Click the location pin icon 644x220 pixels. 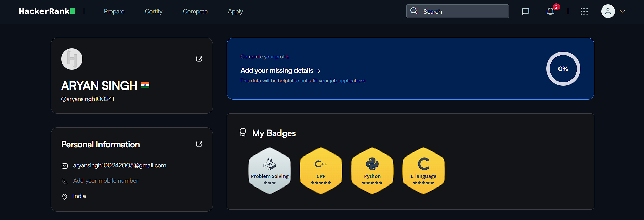click(65, 196)
